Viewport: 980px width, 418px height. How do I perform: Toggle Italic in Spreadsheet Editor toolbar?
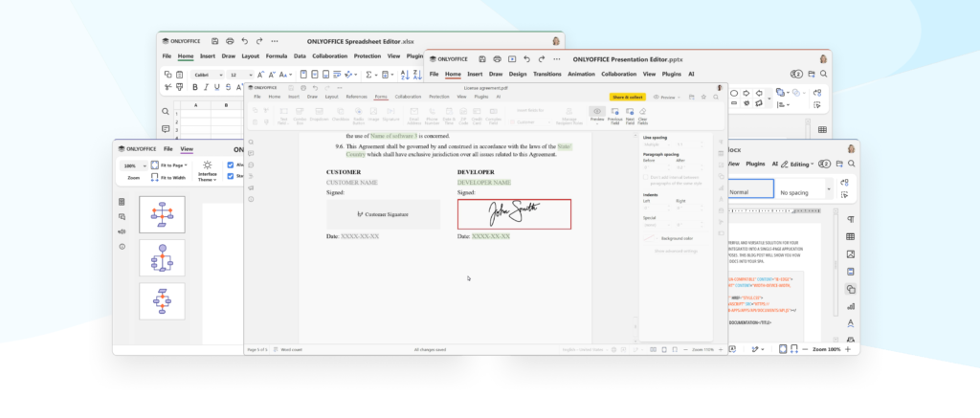[206, 87]
